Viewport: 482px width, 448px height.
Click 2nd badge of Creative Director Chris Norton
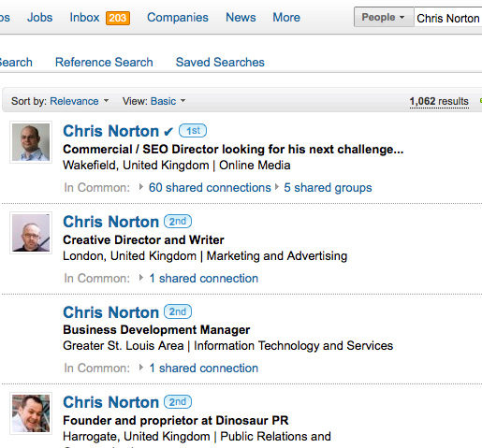pos(178,222)
